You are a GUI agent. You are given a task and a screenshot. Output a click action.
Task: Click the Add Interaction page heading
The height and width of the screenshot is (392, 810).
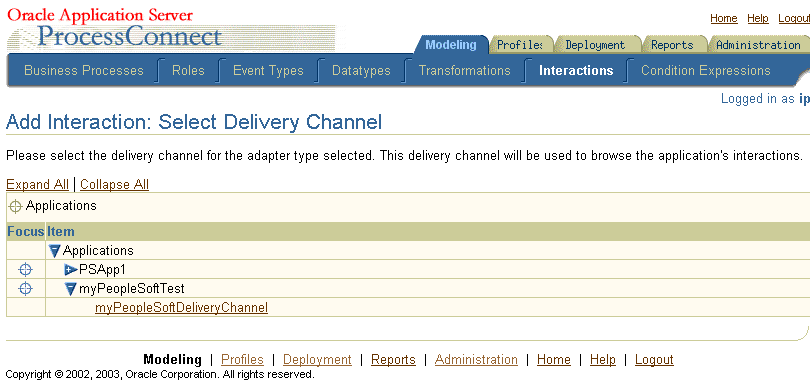194,122
